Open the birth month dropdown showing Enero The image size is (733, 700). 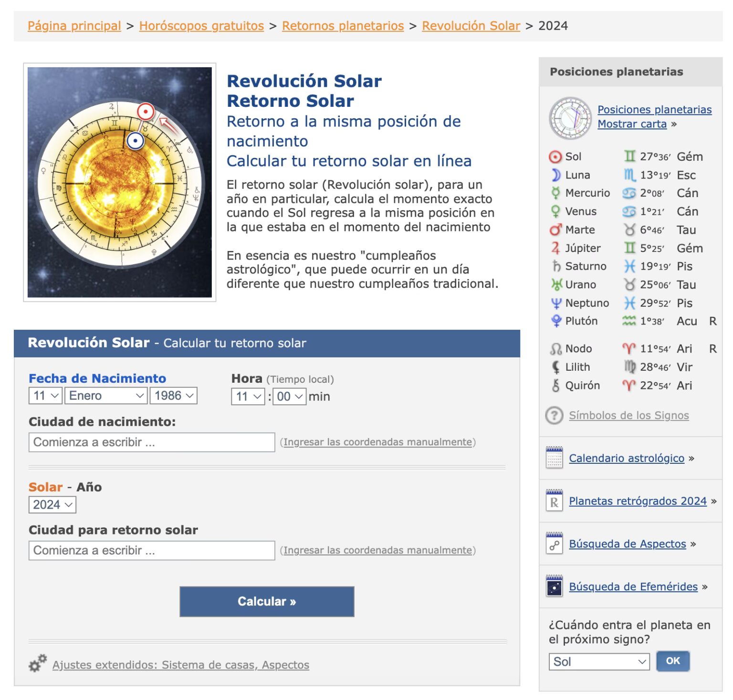pyautogui.click(x=106, y=396)
